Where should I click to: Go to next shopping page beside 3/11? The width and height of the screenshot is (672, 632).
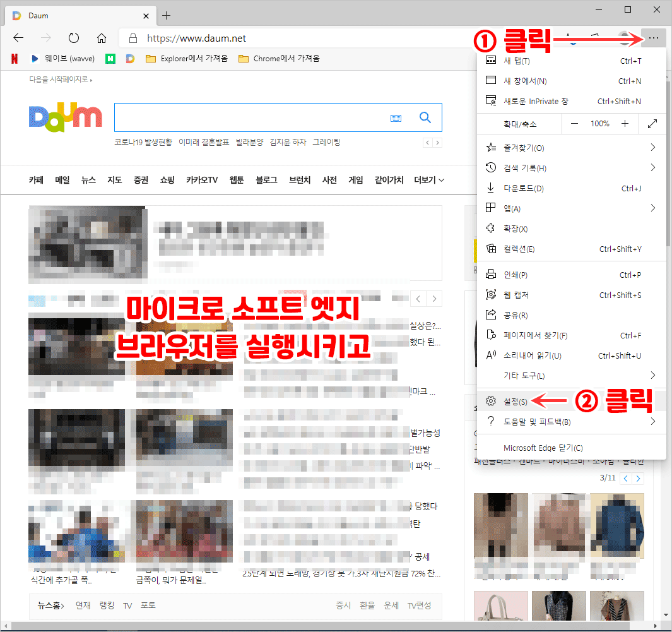(638, 479)
